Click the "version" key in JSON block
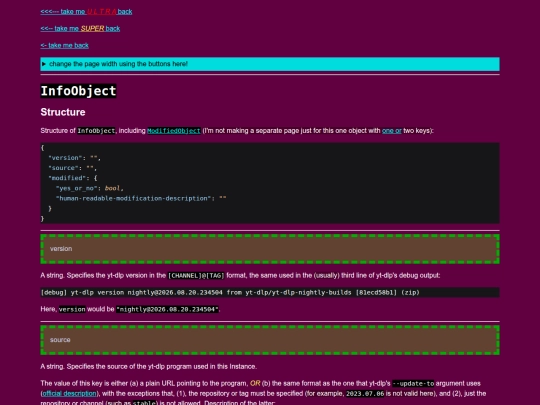The height and width of the screenshot is (405, 540). pos(64,158)
